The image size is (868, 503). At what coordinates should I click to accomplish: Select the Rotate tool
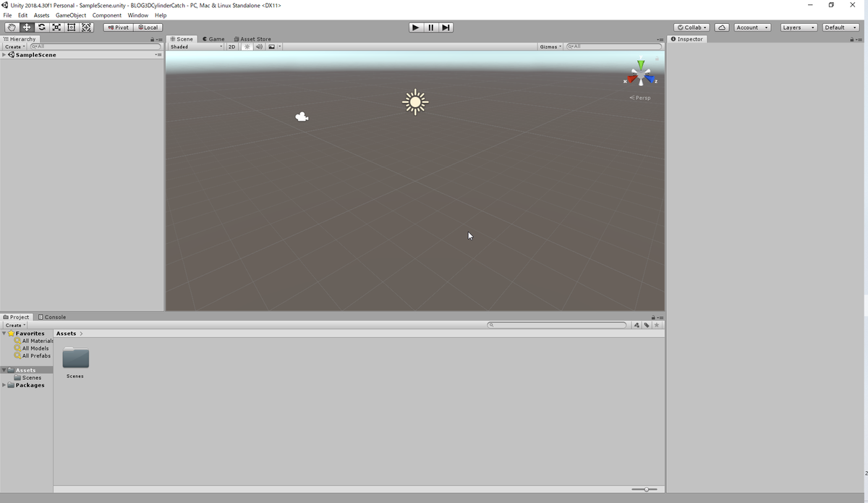click(x=41, y=28)
